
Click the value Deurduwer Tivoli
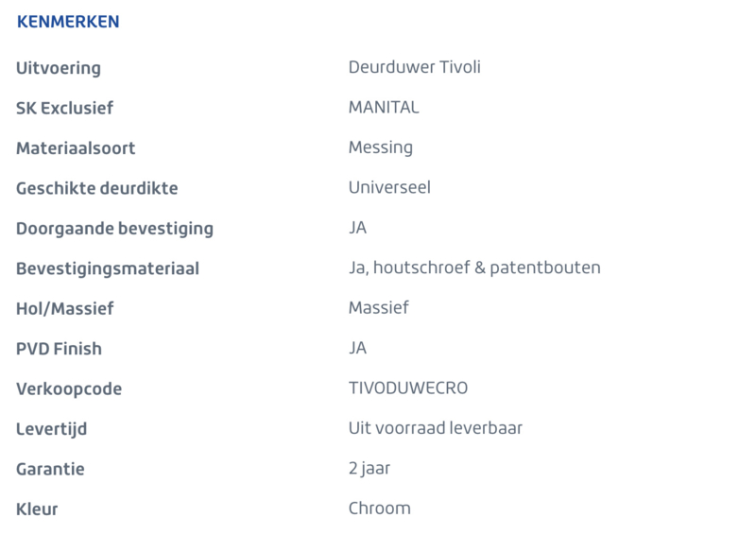point(415,67)
